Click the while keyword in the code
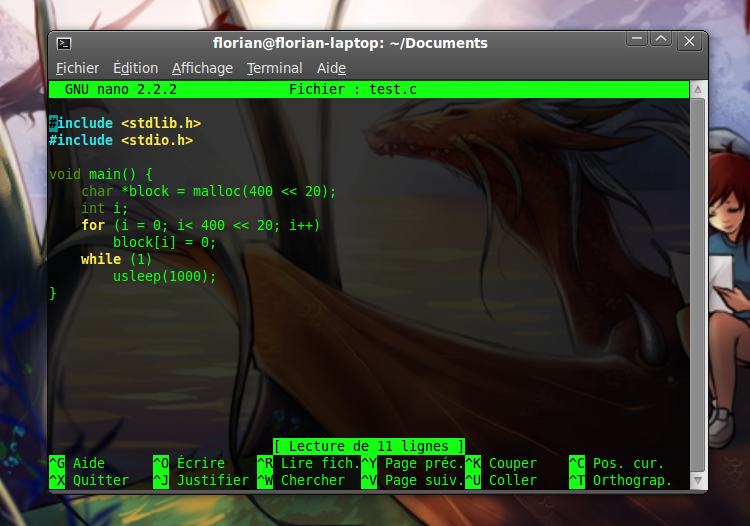This screenshot has height=526, width=750. 101,259
